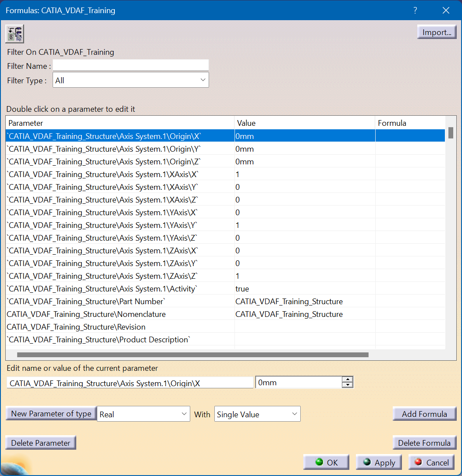The image size is (462, 476).
Task: Click the Nomenclature value CATIA_VDAF_Training_Structure
Action: point(289,314)
